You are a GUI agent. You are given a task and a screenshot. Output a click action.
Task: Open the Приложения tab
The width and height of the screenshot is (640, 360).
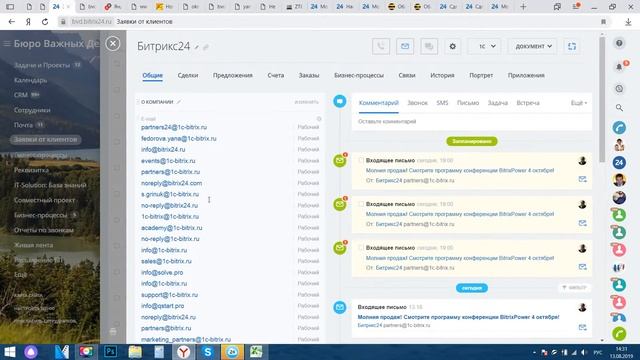point(526,76)
